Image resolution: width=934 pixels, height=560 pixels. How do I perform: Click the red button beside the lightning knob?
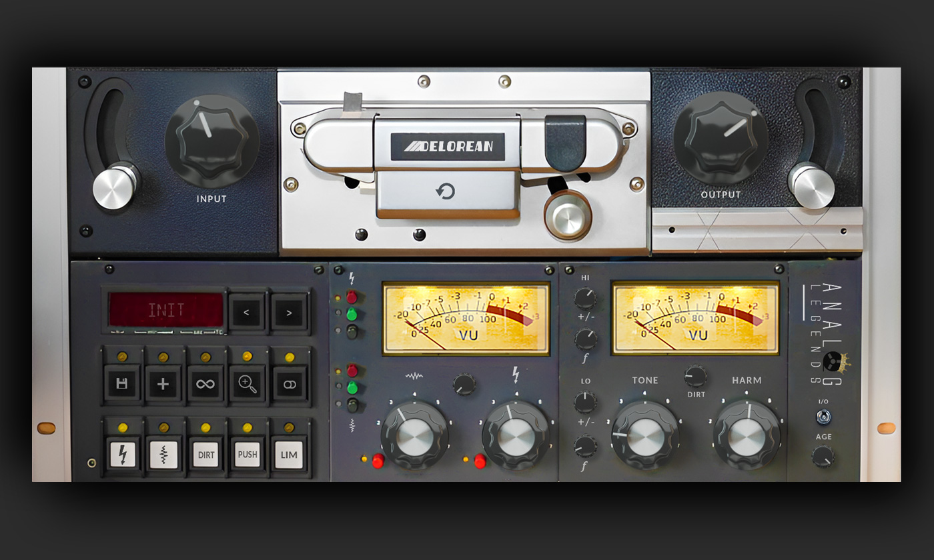[479, 461]
